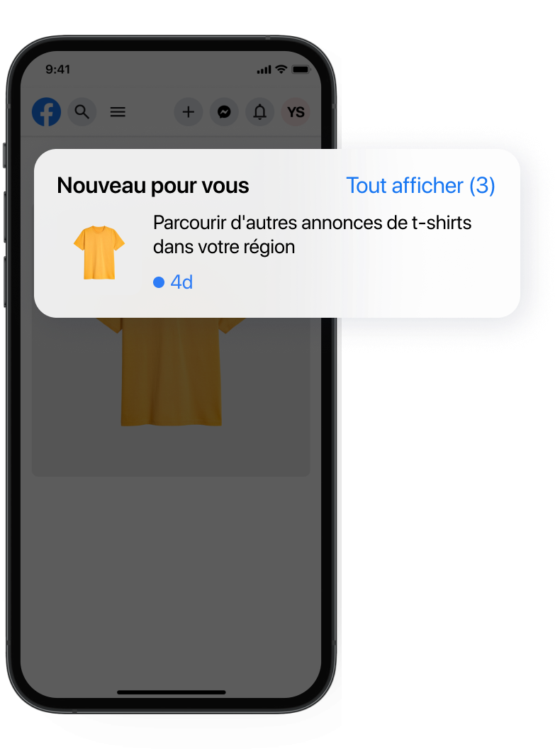Screen dimensions: 560x749
Task: Tap the battery status icon
Action: click(x=301, y=70)
